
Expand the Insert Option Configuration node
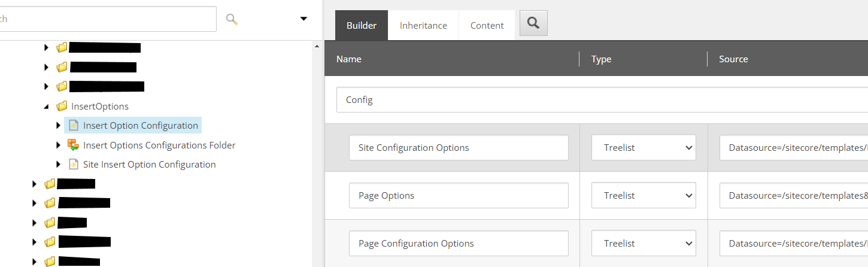58,126
